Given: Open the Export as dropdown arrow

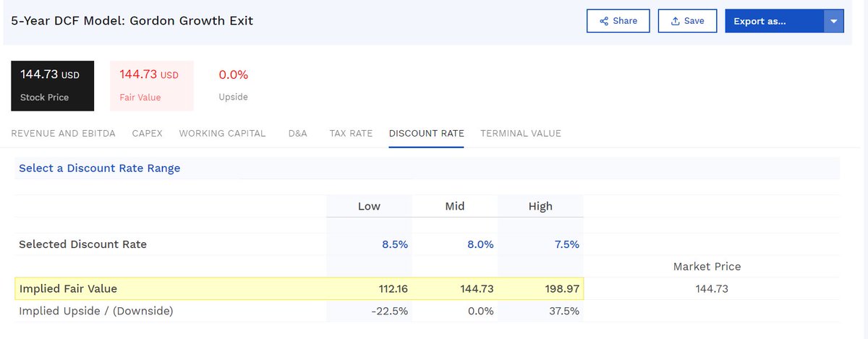Looking at the screenshot, I should tap(833, 21).
